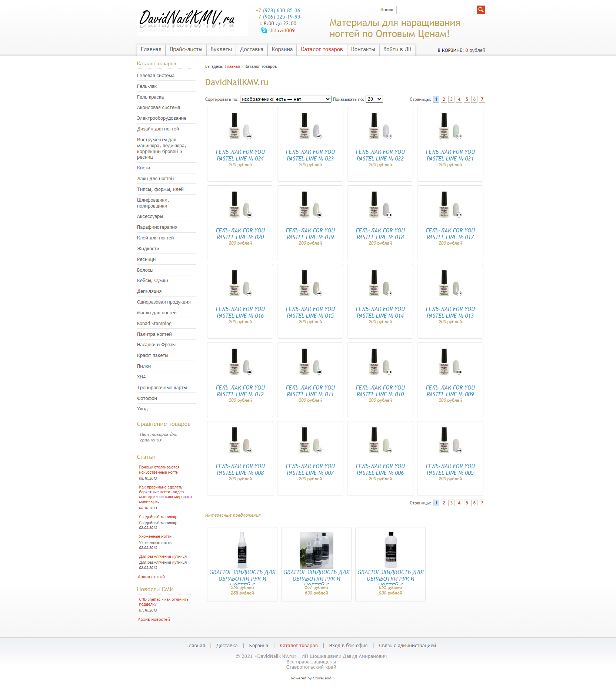Open ГЕЛЬ-ЛАК FOR YOU PASTEL LINE № 022 link
The image size is (616, 689).
[x=380, y=155]
